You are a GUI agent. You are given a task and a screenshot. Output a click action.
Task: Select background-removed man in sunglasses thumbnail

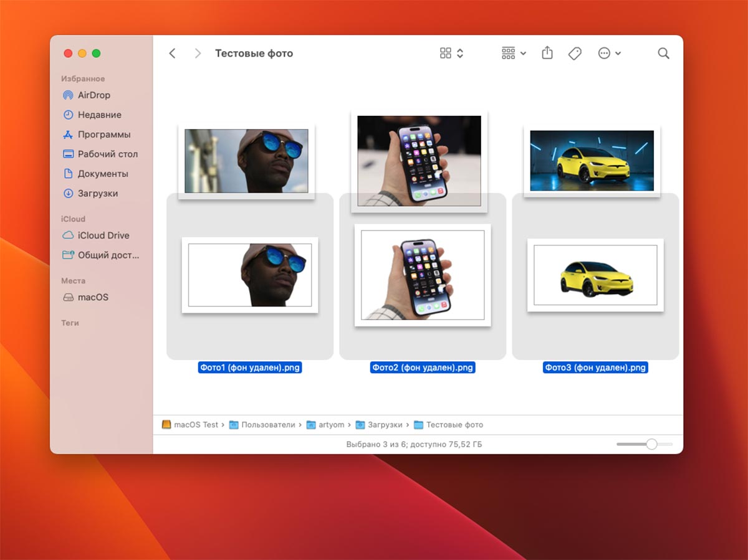pos(250,275)
